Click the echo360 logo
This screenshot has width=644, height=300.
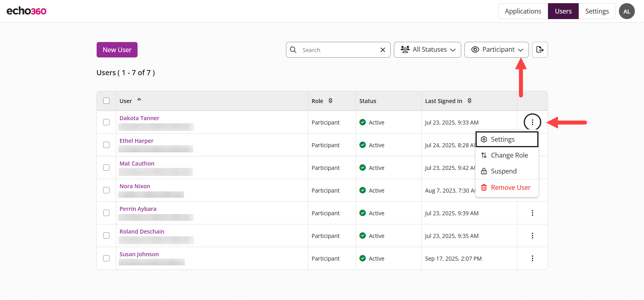[27, 11]
